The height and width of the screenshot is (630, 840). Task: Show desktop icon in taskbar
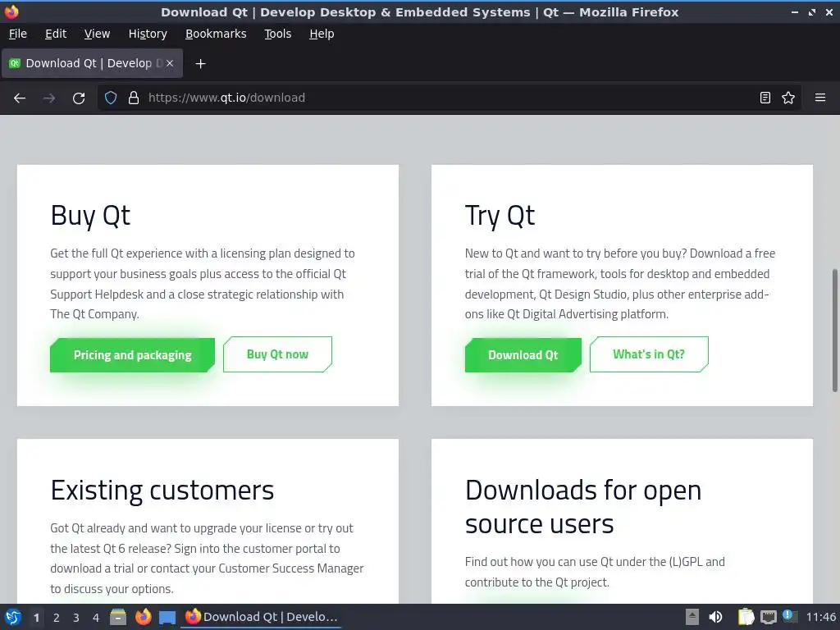[x=167, y=617]
